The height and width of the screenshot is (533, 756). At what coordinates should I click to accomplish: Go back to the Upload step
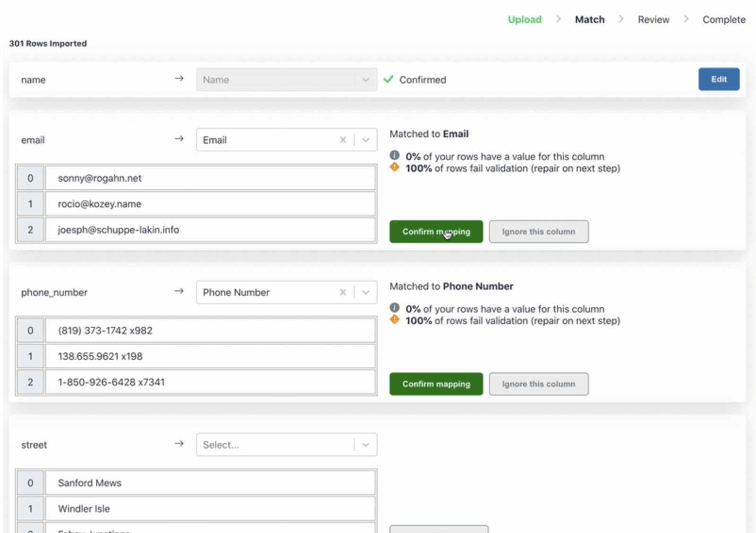(524, 19)
